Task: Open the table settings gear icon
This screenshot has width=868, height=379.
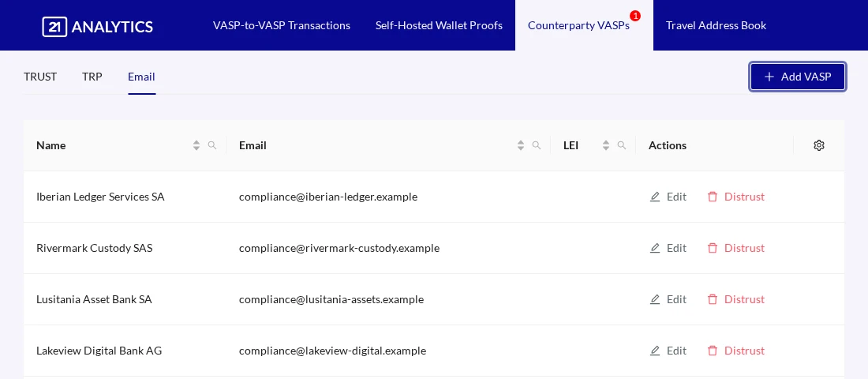Action: (819, 145)
